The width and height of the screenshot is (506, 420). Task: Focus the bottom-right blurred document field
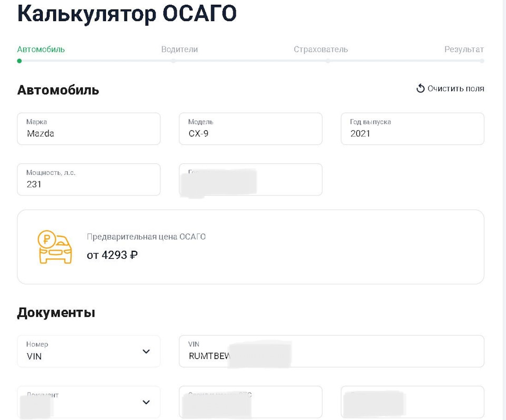coord(412,402)
